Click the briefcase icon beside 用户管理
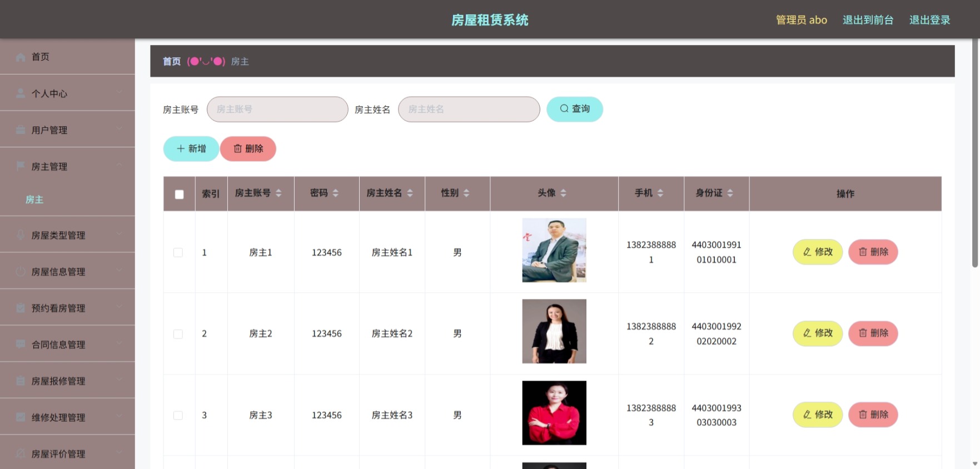This screenshot has height=469, width=980. 21,130
